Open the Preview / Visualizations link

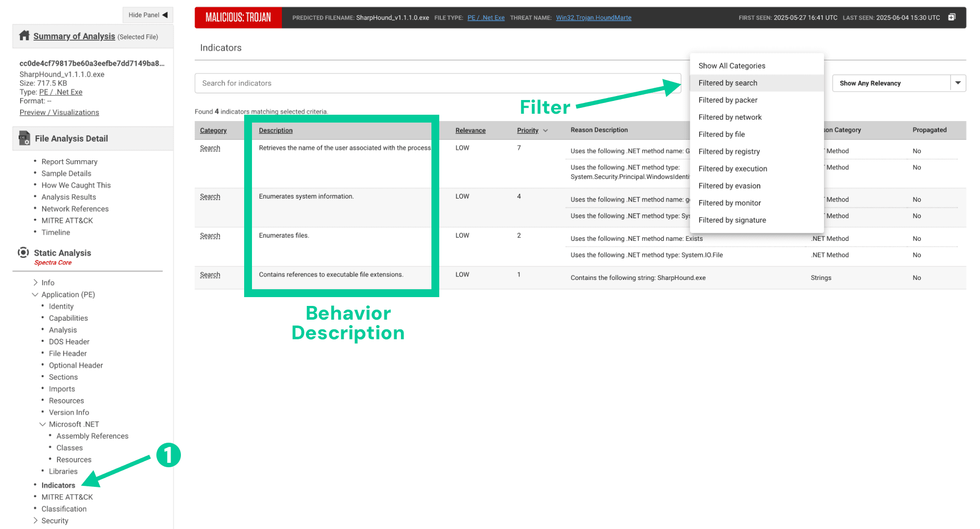tap(59, 112)
